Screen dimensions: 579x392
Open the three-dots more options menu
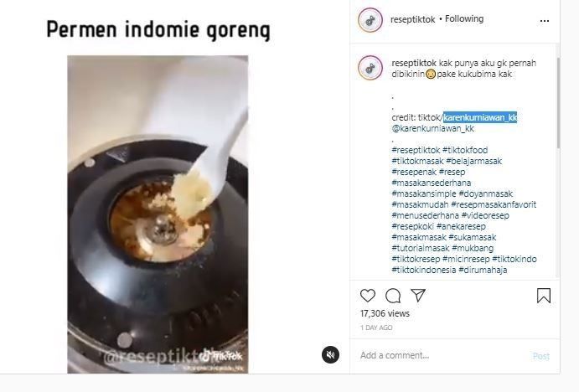545,21
